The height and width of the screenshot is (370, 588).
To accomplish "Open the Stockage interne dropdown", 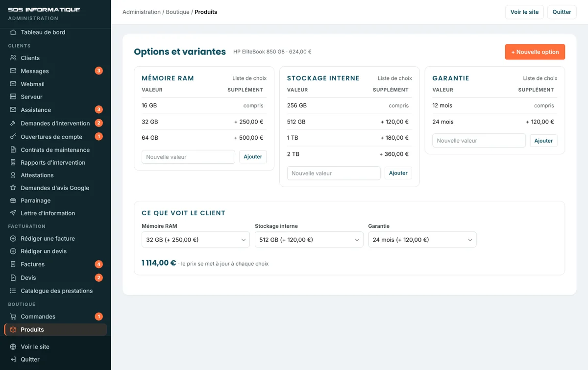I will [309, 240].
